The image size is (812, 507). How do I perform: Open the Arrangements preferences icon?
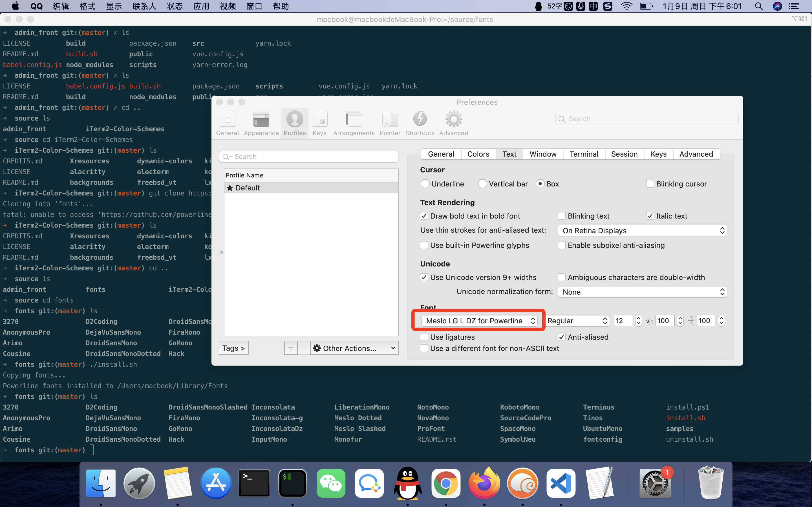[354, 120]
